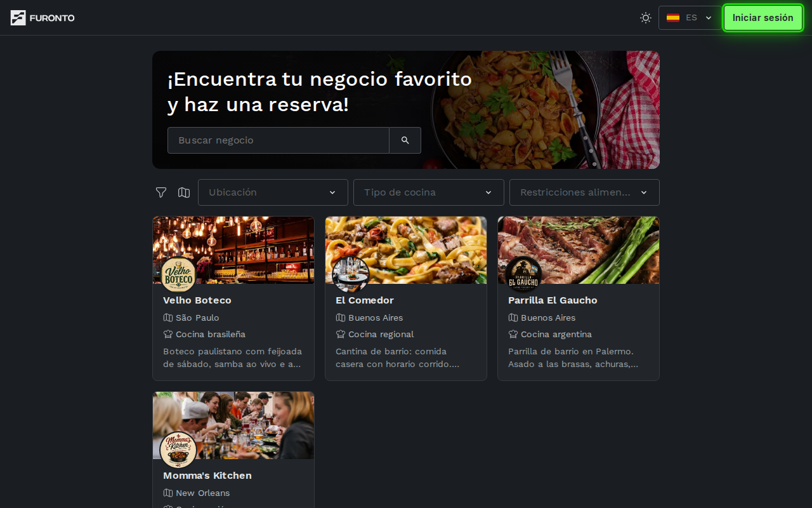Click the Parrilla El Gaucho round logo
This screenshot has width=812, height=508.
click(x=523, y=275)
